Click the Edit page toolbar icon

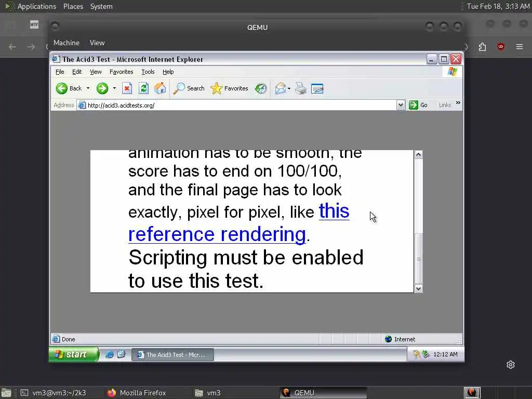pos(317,88)
